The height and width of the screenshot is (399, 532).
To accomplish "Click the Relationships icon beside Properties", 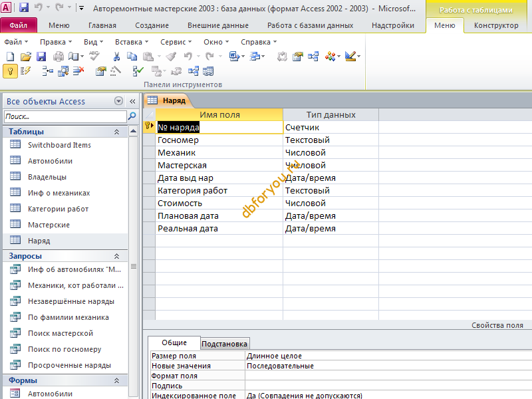I will (x=313, y=57).
